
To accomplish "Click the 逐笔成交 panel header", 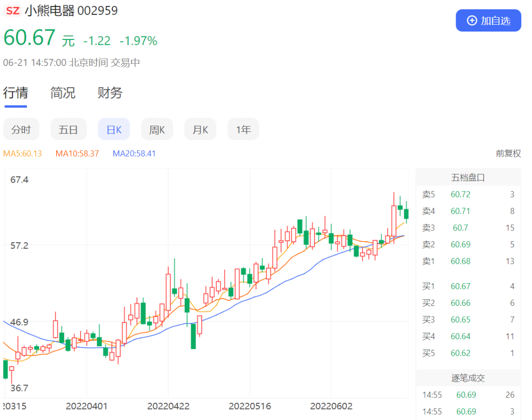I will [x=468, y=378].
